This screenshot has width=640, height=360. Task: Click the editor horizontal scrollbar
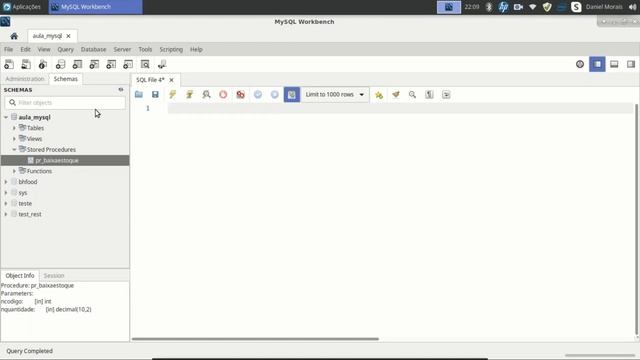tap(255, 339)
